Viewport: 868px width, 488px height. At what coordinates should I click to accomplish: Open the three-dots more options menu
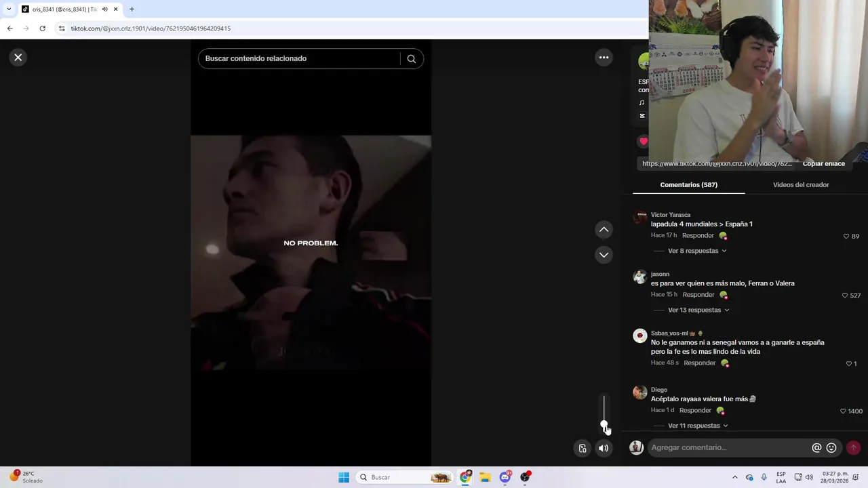click(x=604, y=58)
